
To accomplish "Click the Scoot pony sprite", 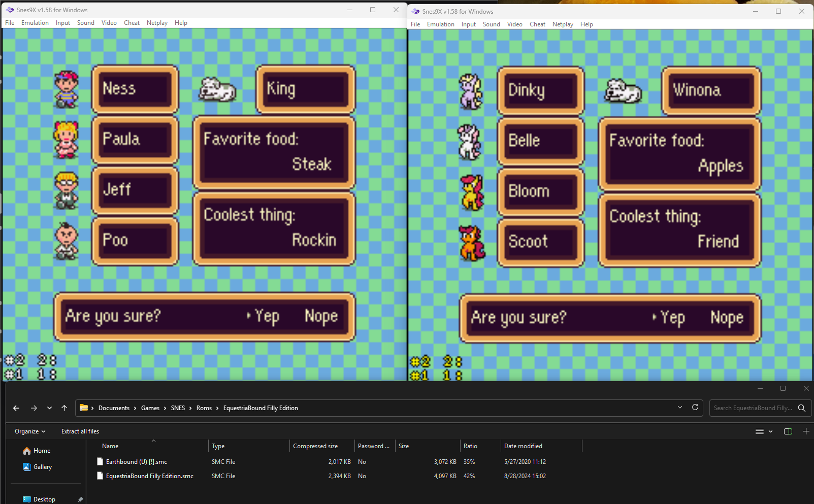I will (x=472, y=243).
